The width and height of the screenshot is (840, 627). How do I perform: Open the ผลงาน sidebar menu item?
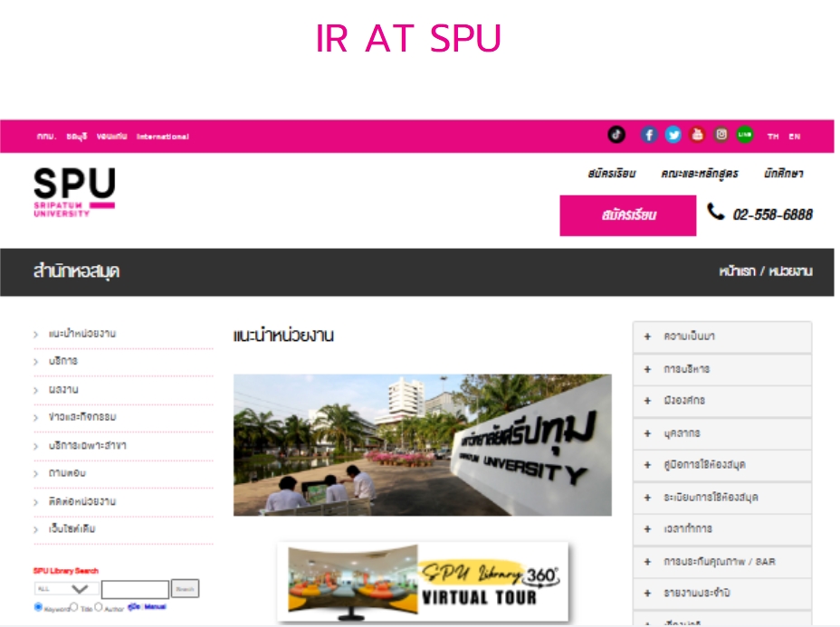coord(63,389)
